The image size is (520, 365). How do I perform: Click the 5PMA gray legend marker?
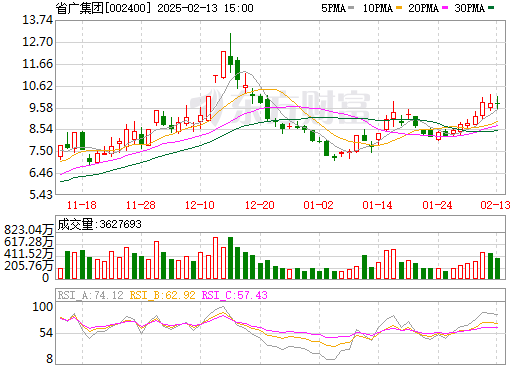pos(351,8)
